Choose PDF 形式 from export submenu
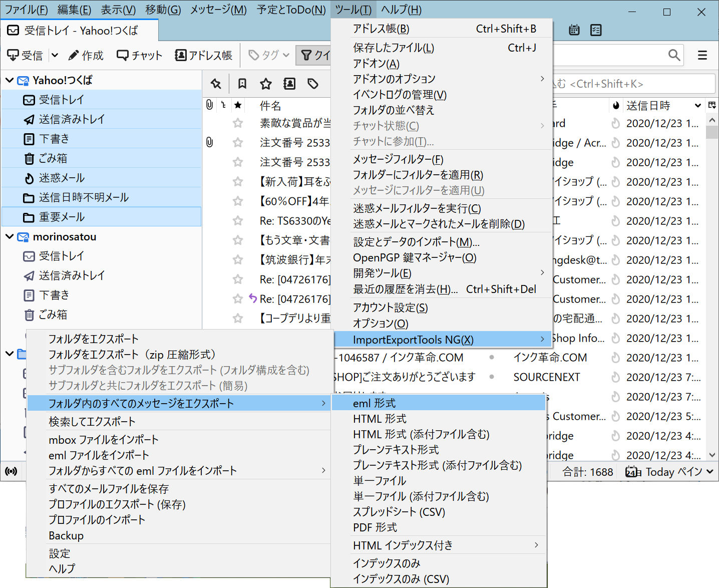This screenshot has width=719, height=588. pyautogui.click(x=375, y=527)
